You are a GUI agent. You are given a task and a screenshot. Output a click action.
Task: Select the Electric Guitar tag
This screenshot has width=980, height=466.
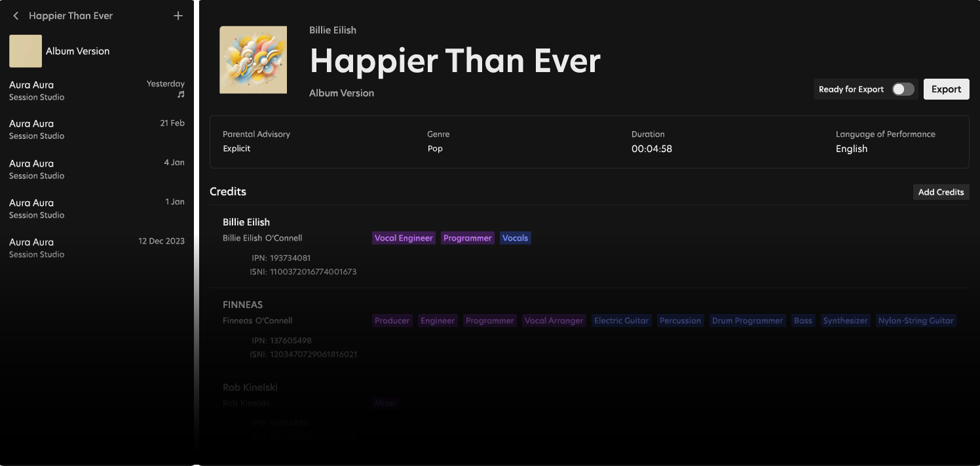(x=621, y=320)
